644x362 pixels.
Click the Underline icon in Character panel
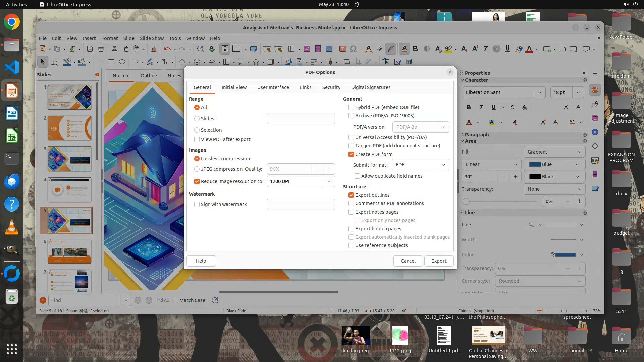(x=493, y=107)
